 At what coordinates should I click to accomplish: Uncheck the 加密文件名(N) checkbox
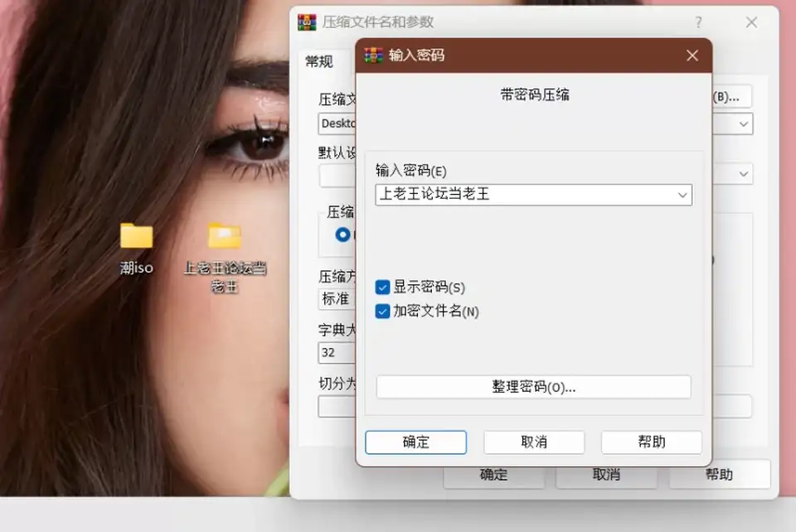pyautogui.click(x=382, y=311)
